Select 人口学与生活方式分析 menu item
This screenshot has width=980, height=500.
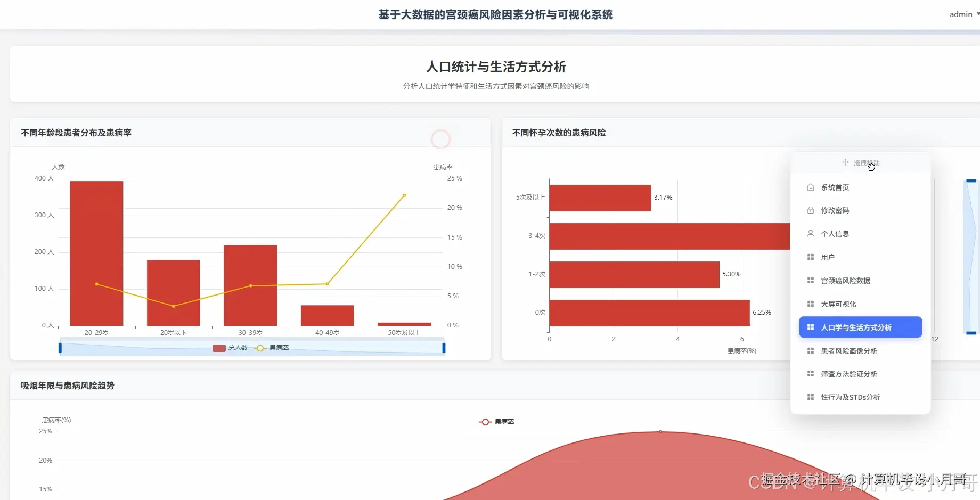pyautogui.click(x=860, y=327)
